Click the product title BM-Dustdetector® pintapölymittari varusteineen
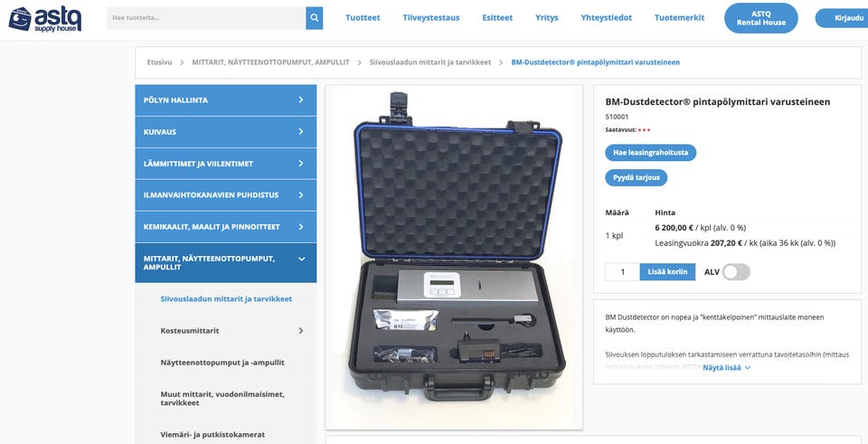This screenshot has height=444, width=868. coord(717,102)
